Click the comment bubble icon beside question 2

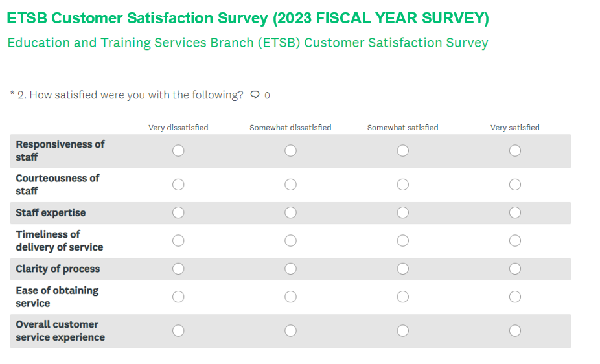coord(255,95)
